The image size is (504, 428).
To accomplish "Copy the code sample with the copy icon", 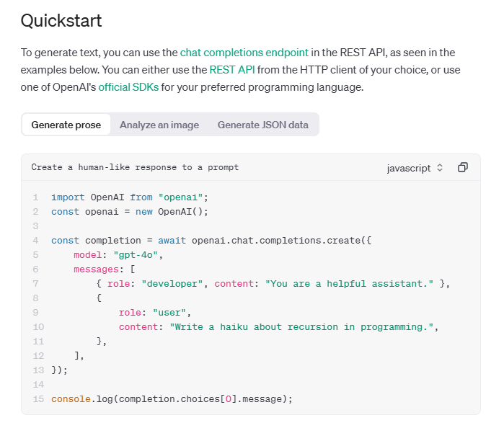I will 463,167.
